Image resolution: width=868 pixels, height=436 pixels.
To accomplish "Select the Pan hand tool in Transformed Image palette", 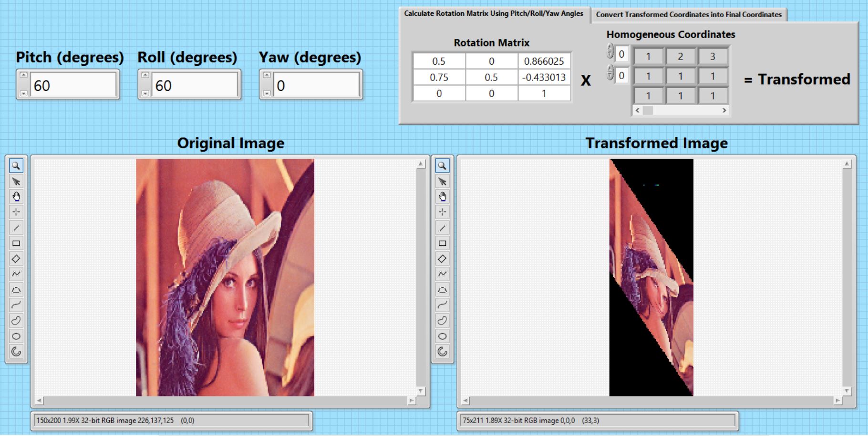I will click(443, 197).
